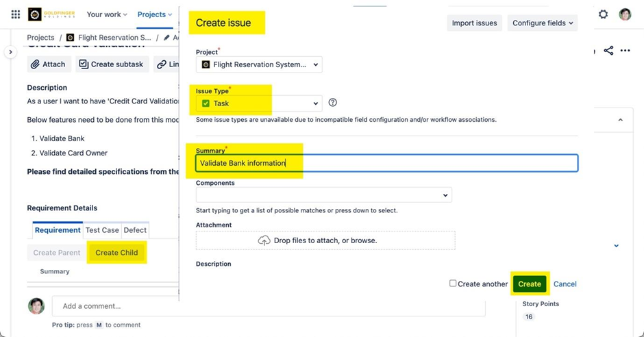The width and height of the screenshot is (644, 337).
Task: Click the green Create button
Action: click(530, 284)
